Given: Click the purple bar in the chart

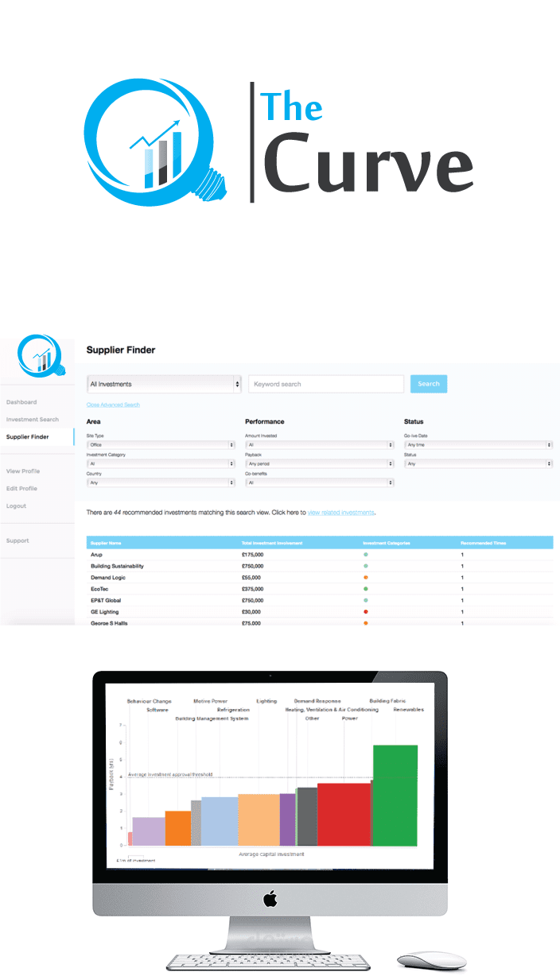Looking at the screenshot, I should [x=288, y=819].
